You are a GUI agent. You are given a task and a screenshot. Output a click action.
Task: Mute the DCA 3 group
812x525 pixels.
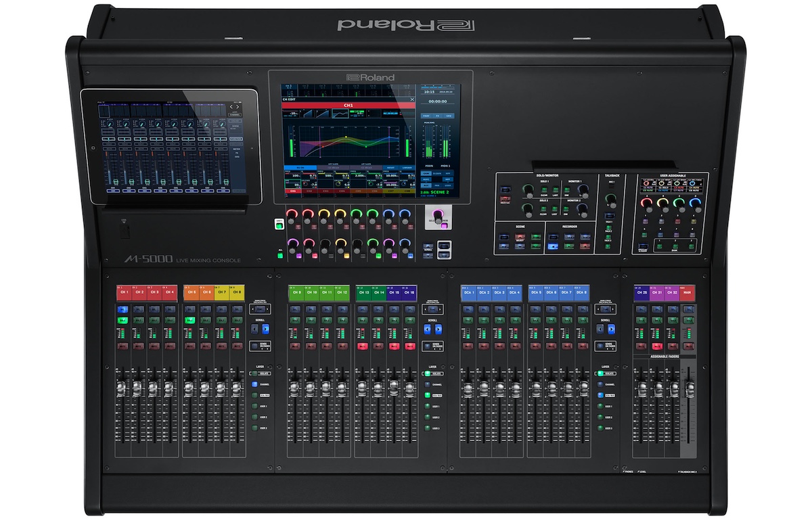(499, 346)
